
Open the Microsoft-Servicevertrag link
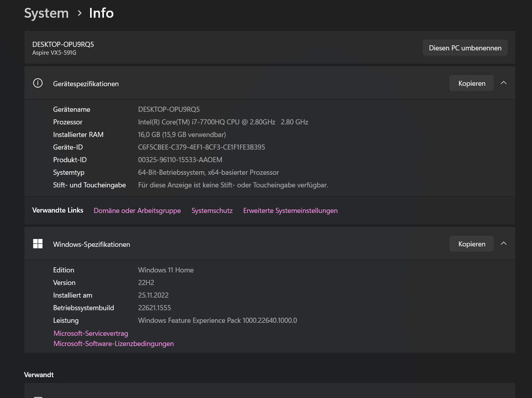pyautogui.click(x=91, y=333)
